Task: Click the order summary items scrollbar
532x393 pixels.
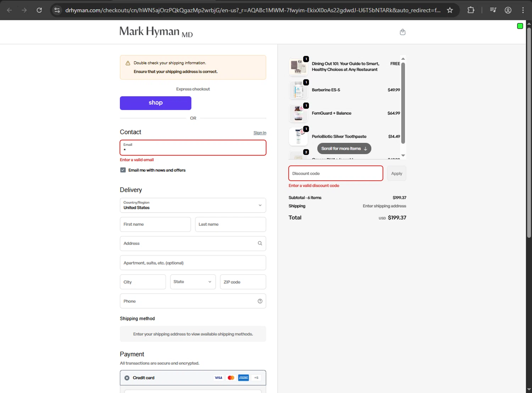Action: point(403,103)
